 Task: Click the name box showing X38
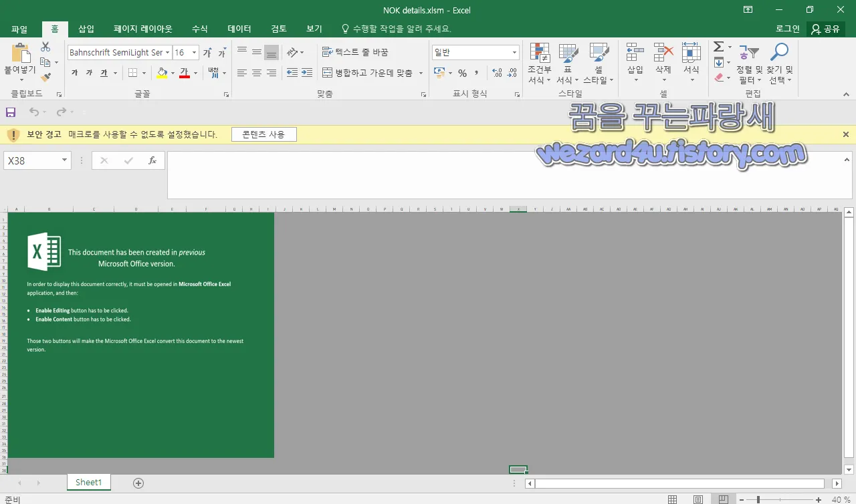(37, 160)
